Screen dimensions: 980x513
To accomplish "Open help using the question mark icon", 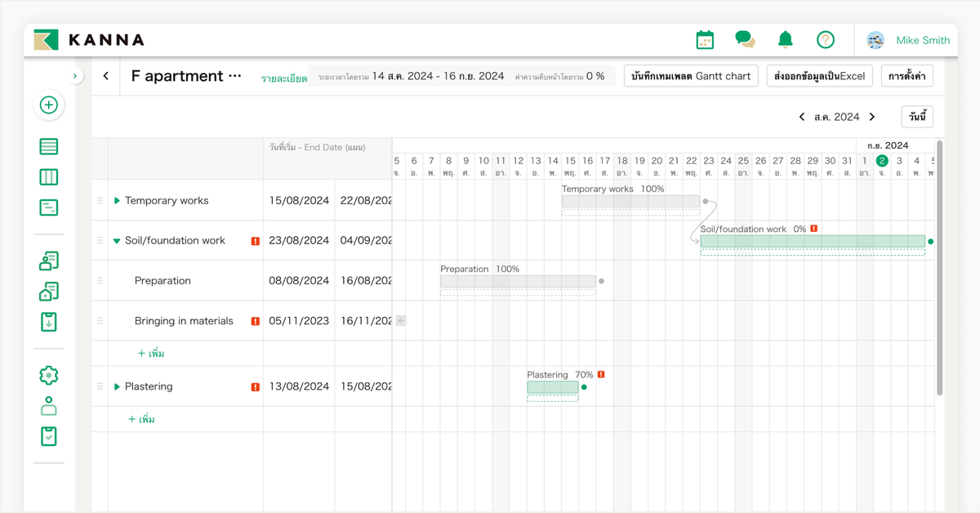I will click(825, 38).
